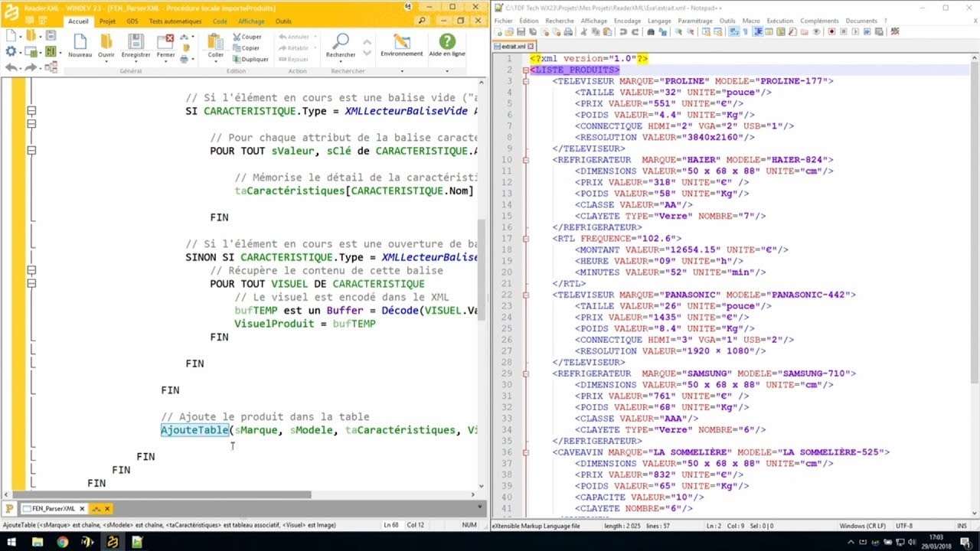980x551 pixels.
Task: Click Notepad++ Find binoculars icon
Action: pyautogui.click(x=651, y=31)
